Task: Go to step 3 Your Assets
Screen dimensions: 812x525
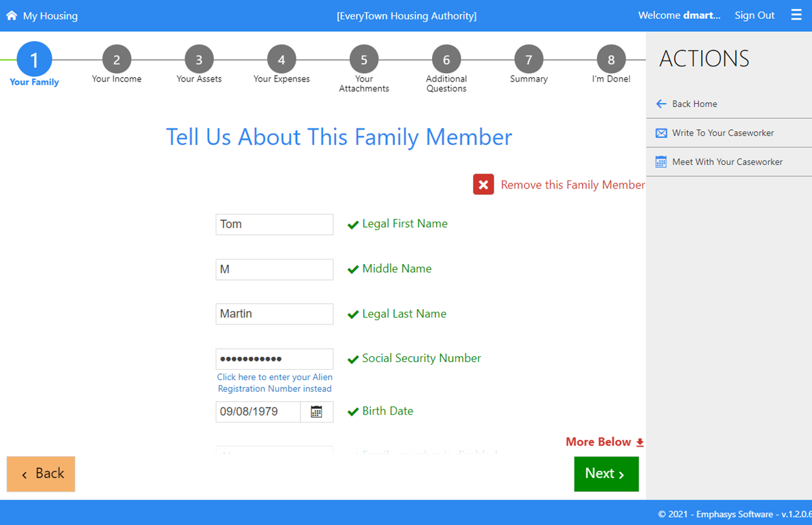Action: coord(199,60)
